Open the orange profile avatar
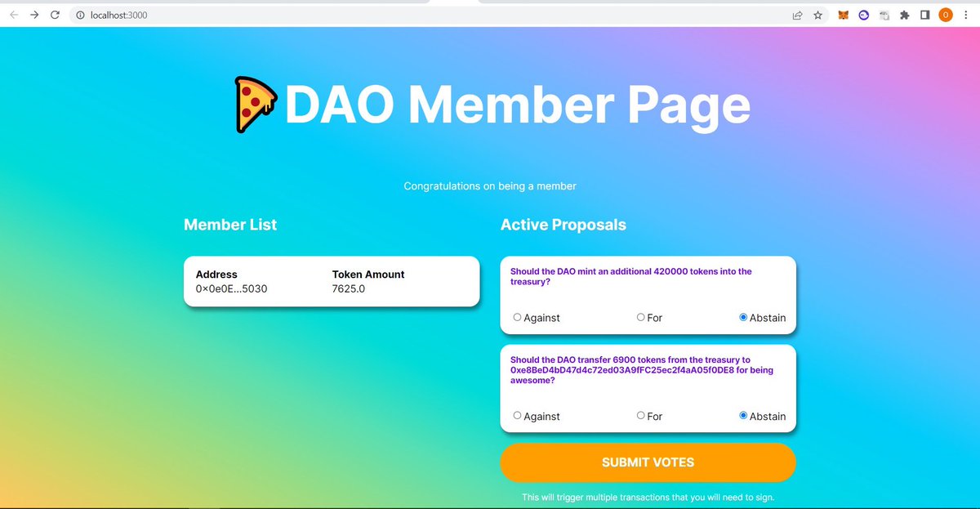 [x=946, y=15]
